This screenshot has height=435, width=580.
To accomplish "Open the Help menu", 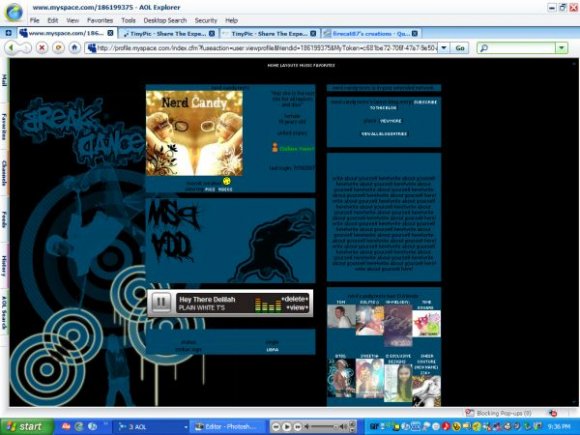I will 231,20.
